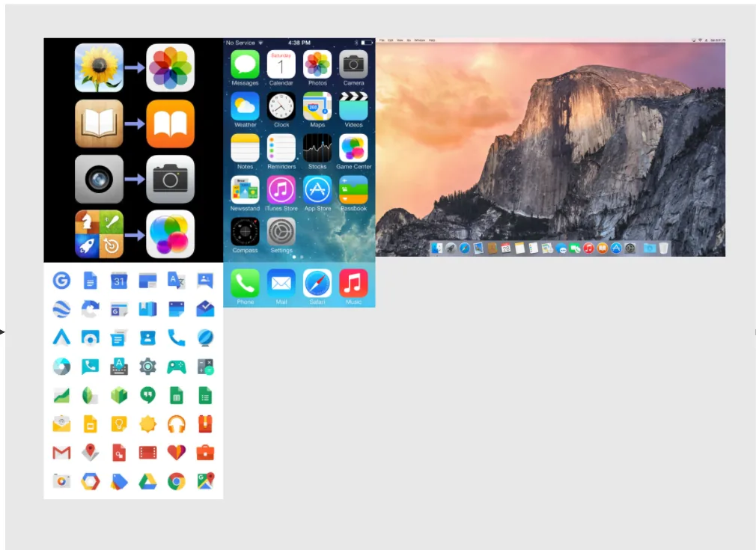Click the Chrome icon in Google grid
The height and width of the screenshot is (550, 756).
click(x=176, y=481)
